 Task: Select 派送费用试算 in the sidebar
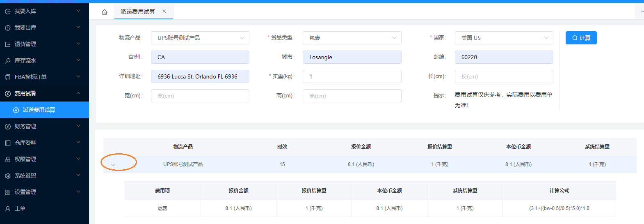click(x=39, y=110)
